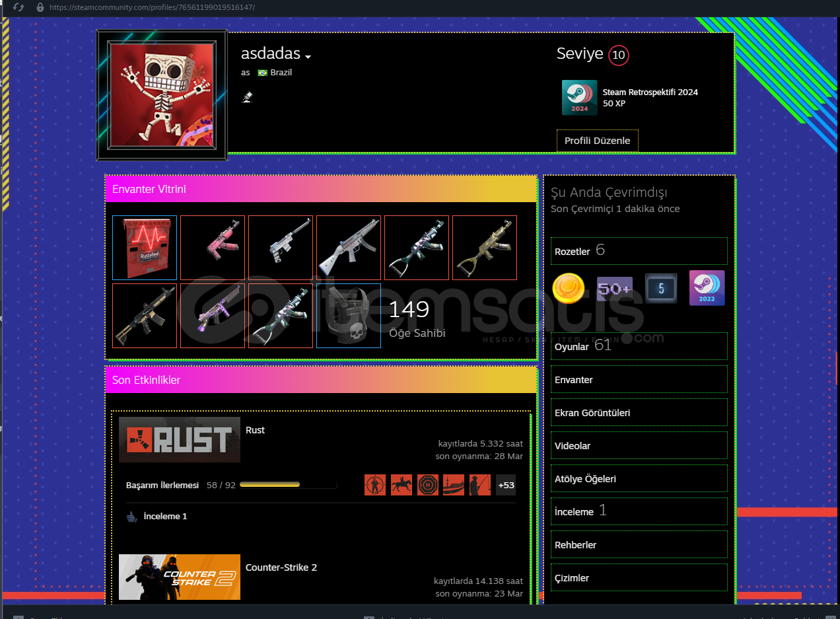The image size is (840, 619).
Task: Open Ekran Görüntüleri link
Action: (639, 412)
